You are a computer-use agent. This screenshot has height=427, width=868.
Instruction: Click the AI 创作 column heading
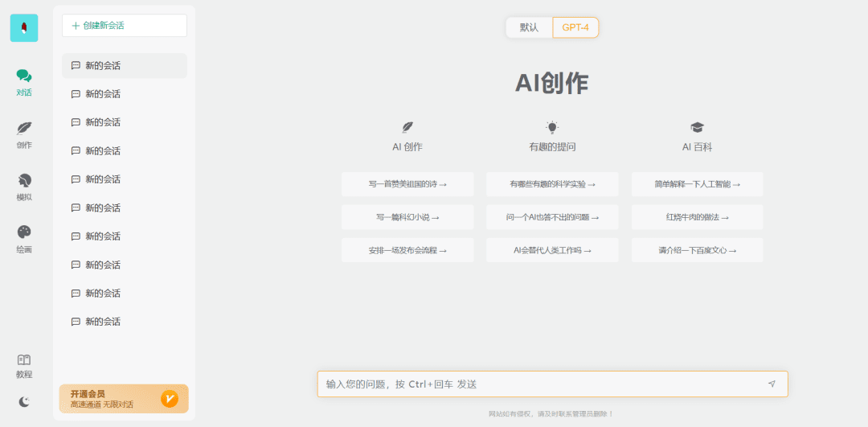407,147
